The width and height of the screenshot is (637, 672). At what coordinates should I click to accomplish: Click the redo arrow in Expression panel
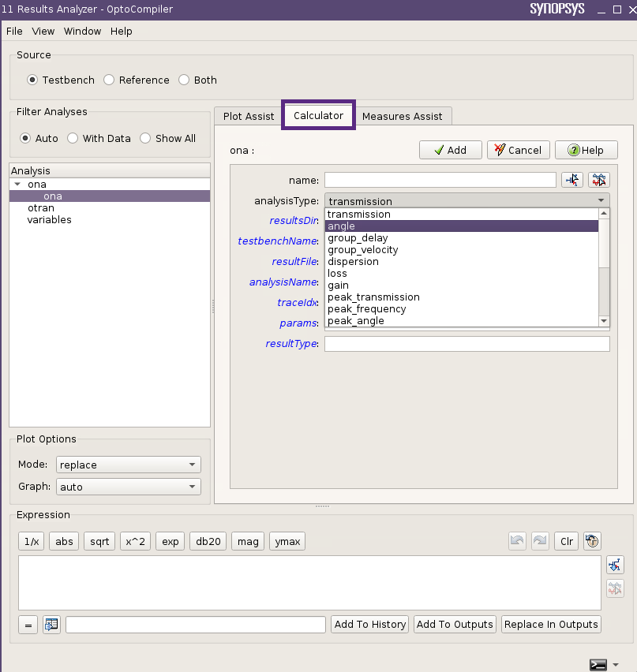[540, 541]
